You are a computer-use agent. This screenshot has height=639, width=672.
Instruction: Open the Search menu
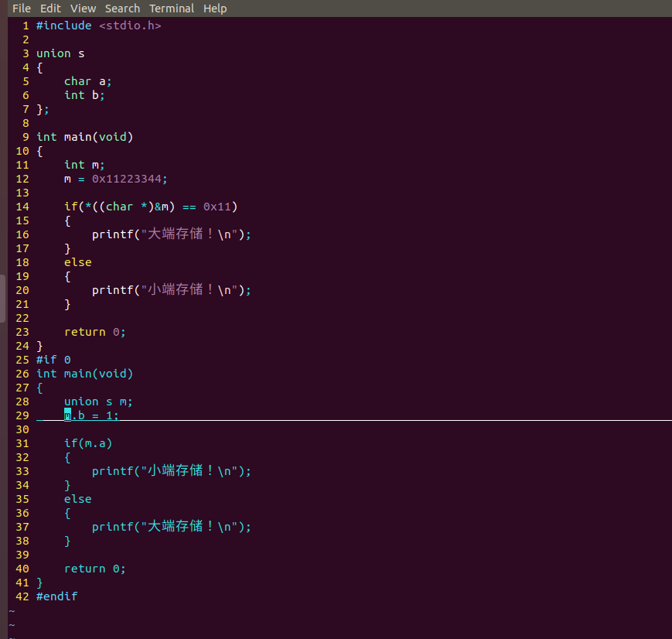pyautogui.click(x=122, y=9)
